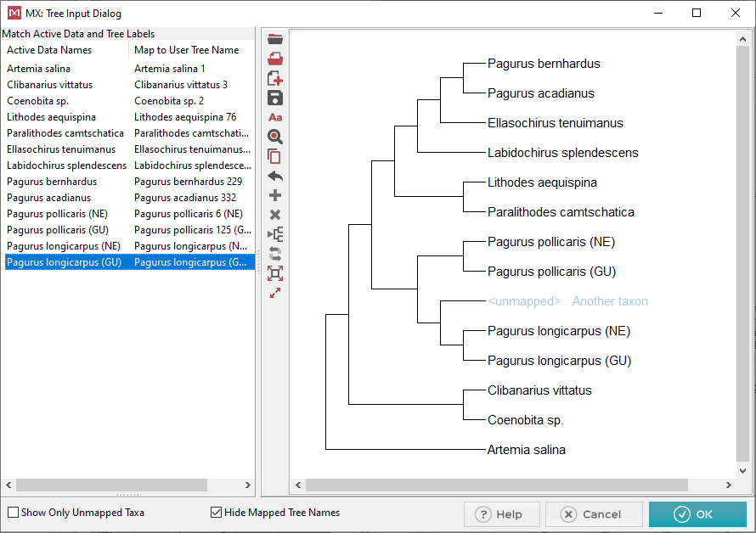Enable Show Only Unmapped Taxa checkbox
Viewport: 756px width, 533px height.
pyautogui.click(x=13, y=513)
